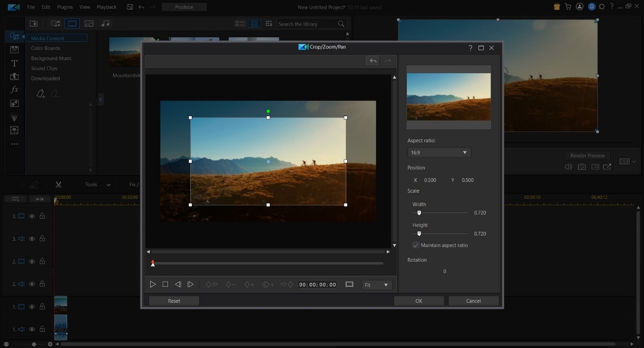Open the Fit zoom dropdown

(x=377, y=285)
